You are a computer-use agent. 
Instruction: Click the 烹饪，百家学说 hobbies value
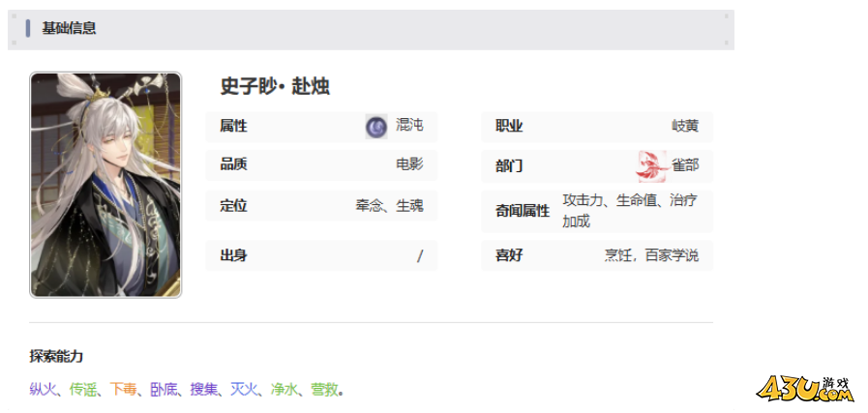point(651,255)
